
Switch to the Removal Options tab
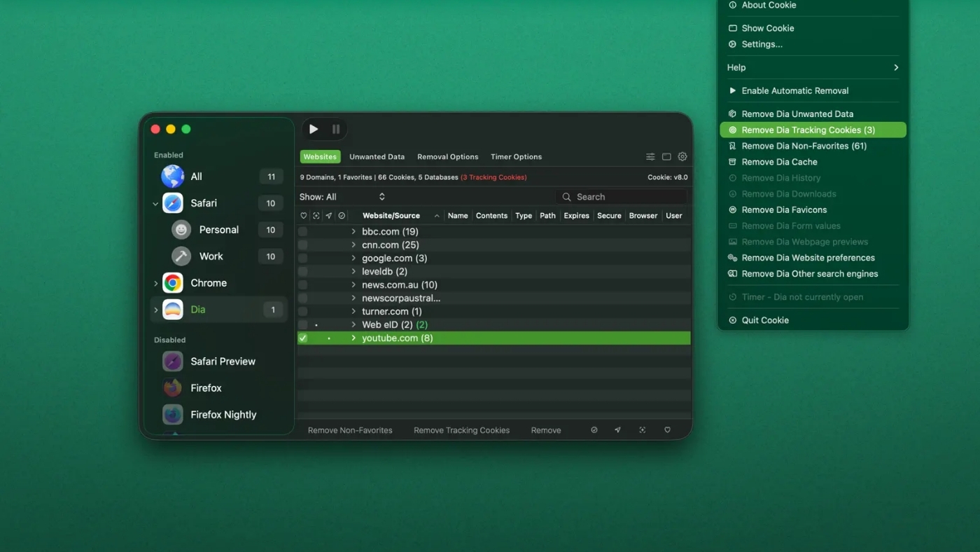[x=448, y=157]
